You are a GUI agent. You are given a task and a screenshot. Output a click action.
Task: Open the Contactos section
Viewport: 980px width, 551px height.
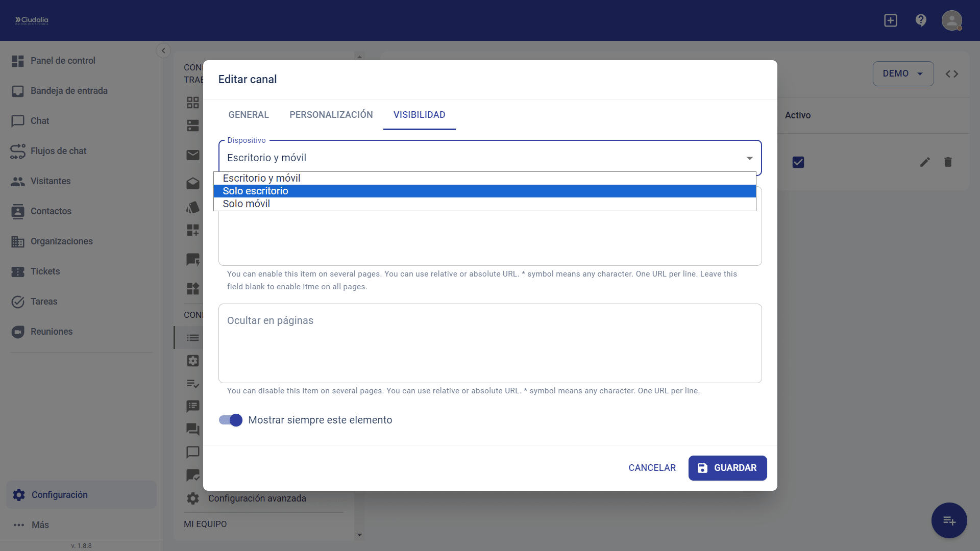(x=51, y=211)
